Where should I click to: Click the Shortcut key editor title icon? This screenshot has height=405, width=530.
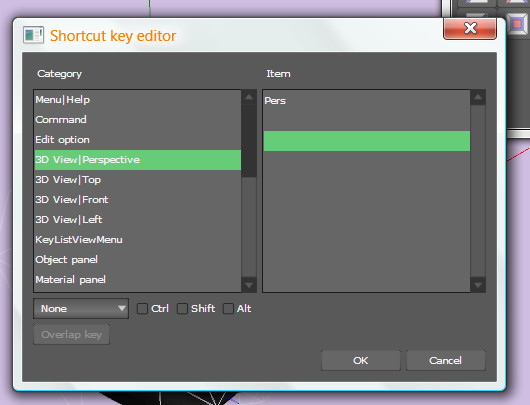[x=33, y=35]
